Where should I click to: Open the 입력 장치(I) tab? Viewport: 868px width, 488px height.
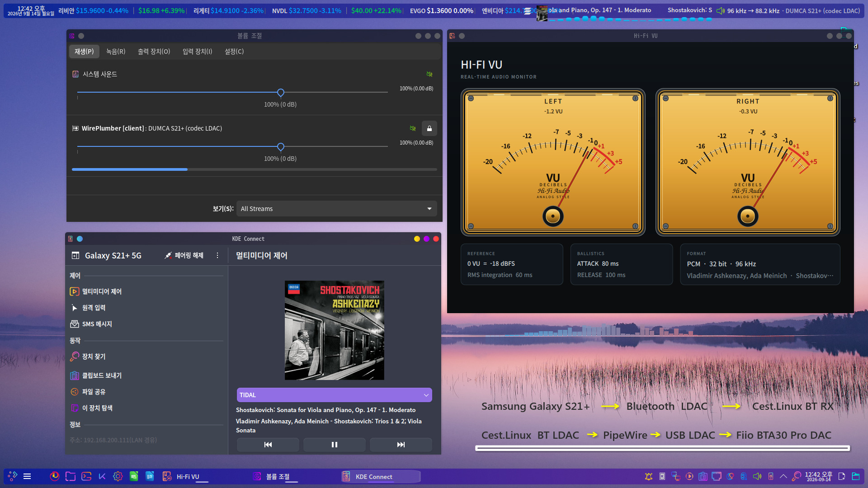(x=198, y=52)
